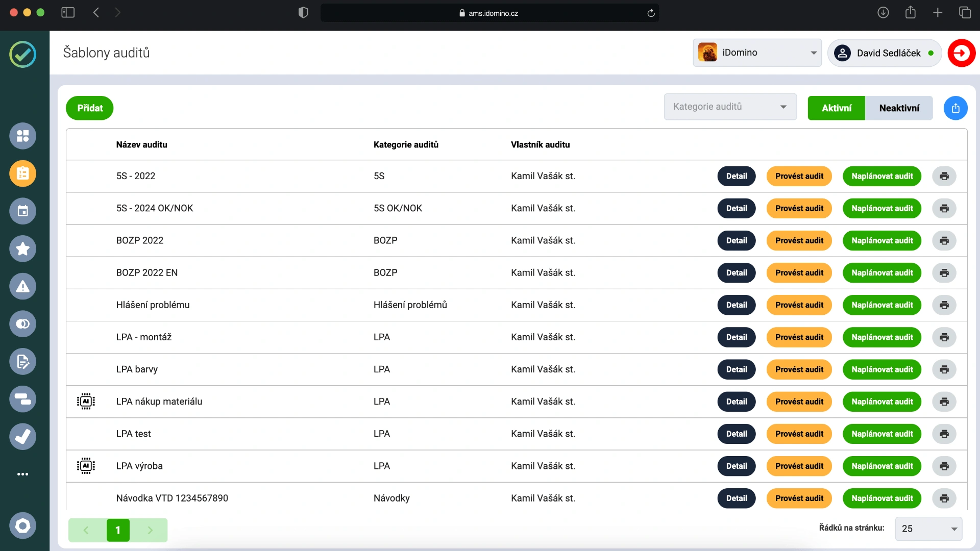
Task: Expand the Kategorie auditů dropdown
Action: pos(730,107)
